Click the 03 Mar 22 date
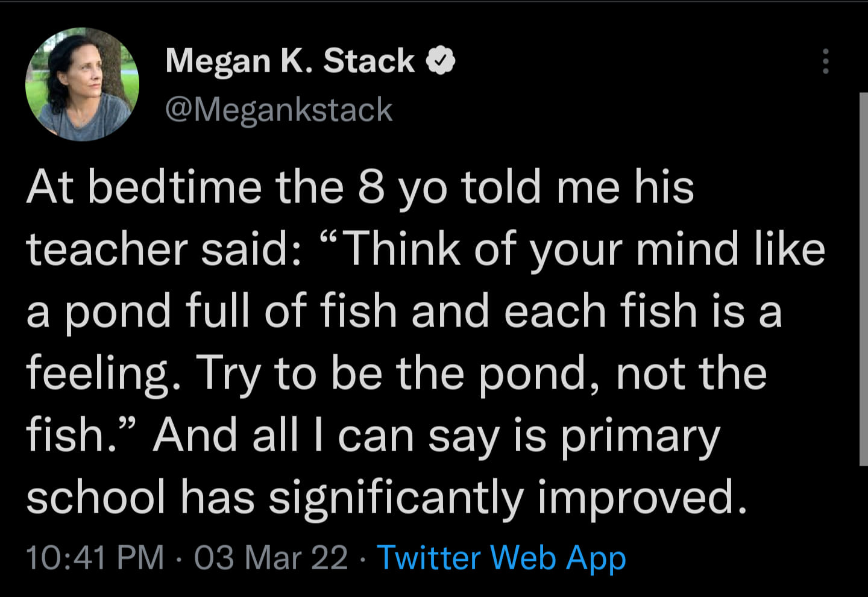 [x=271, y=557]
